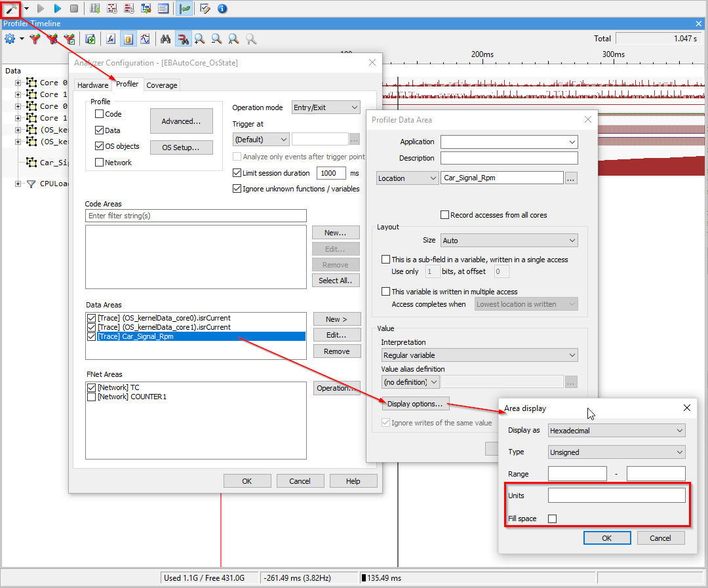Click into the Units text field

616,496
